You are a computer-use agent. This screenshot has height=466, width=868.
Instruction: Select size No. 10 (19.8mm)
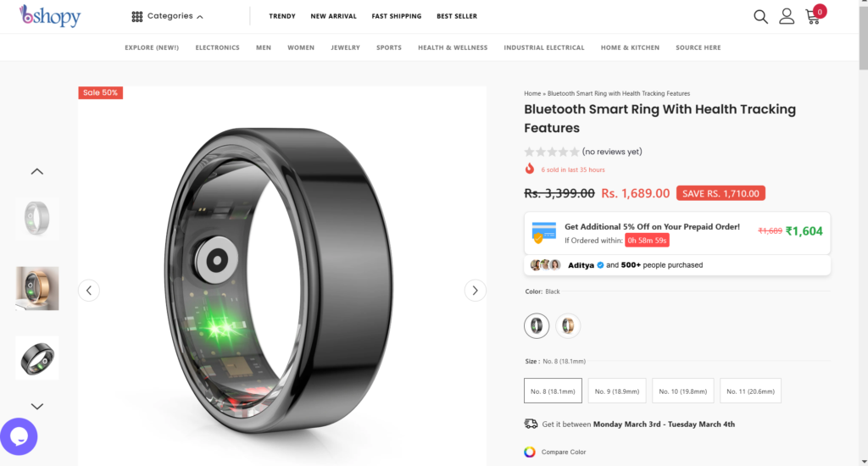(682, 391)
